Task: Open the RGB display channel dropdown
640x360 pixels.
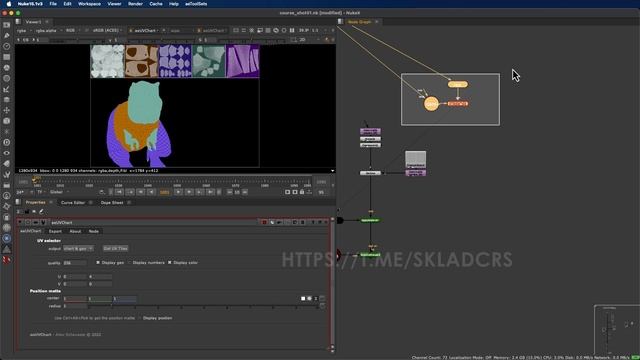Action: [73, 30]
